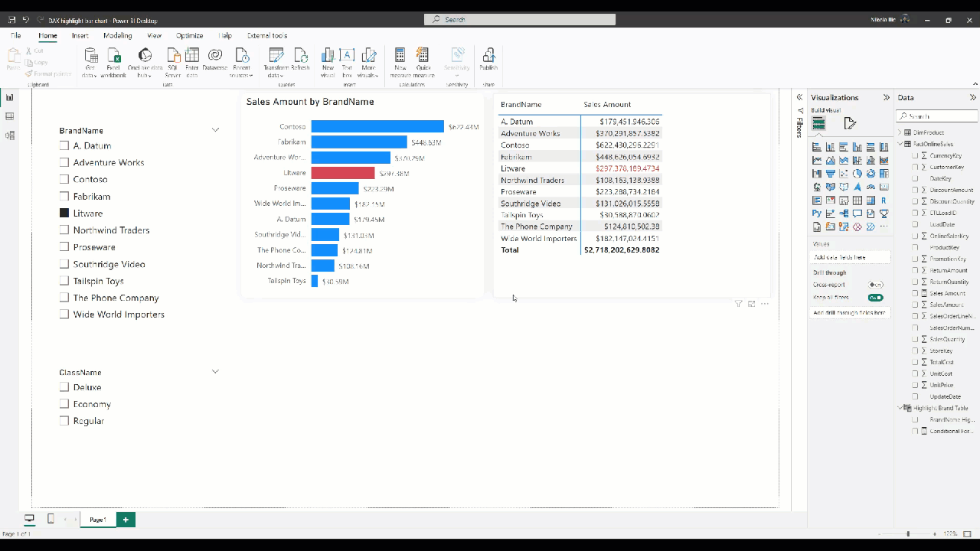Publish the report
This screenshot has height=551, width=980.
pos(488,60)
